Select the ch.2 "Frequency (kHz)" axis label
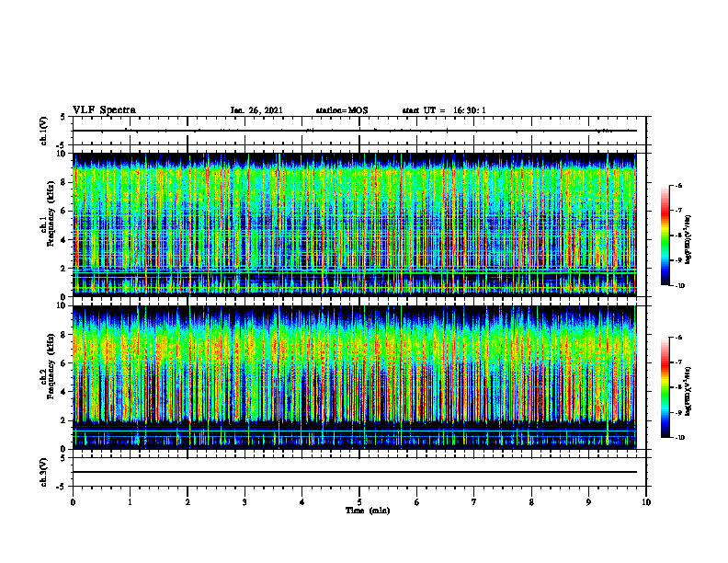Image resolution: width=728 pixels, height=563 pixels. click(50, 366)
